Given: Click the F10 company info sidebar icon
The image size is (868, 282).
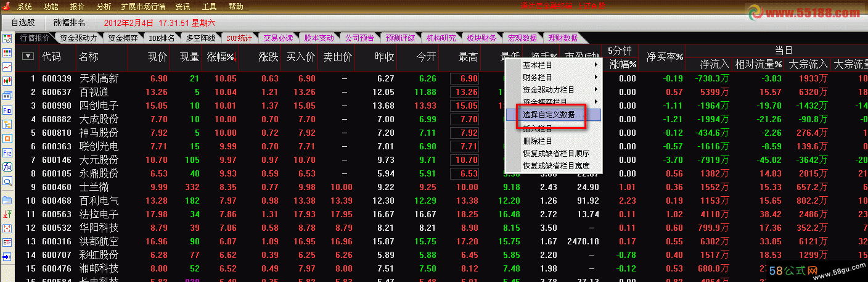Looking at the screenshot, I should [7, 110].
